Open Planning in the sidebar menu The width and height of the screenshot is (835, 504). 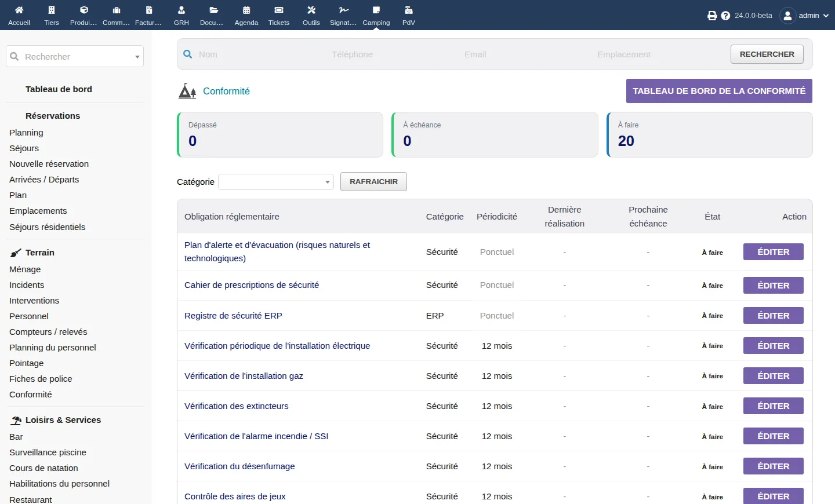[x=26, y=133]
